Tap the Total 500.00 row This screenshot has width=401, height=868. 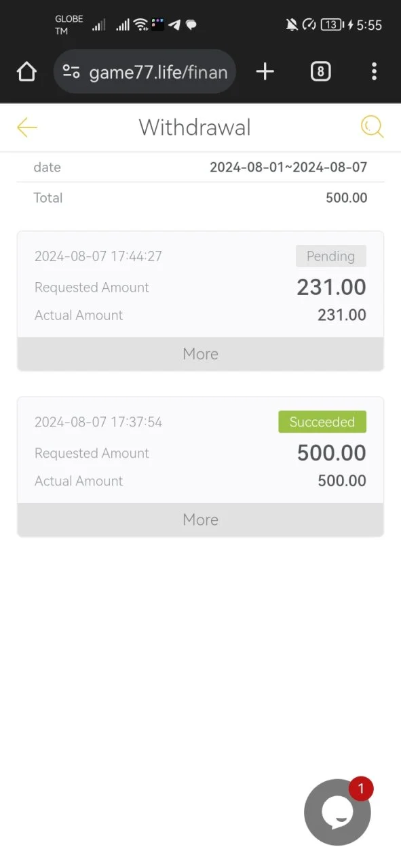point(200,198)
